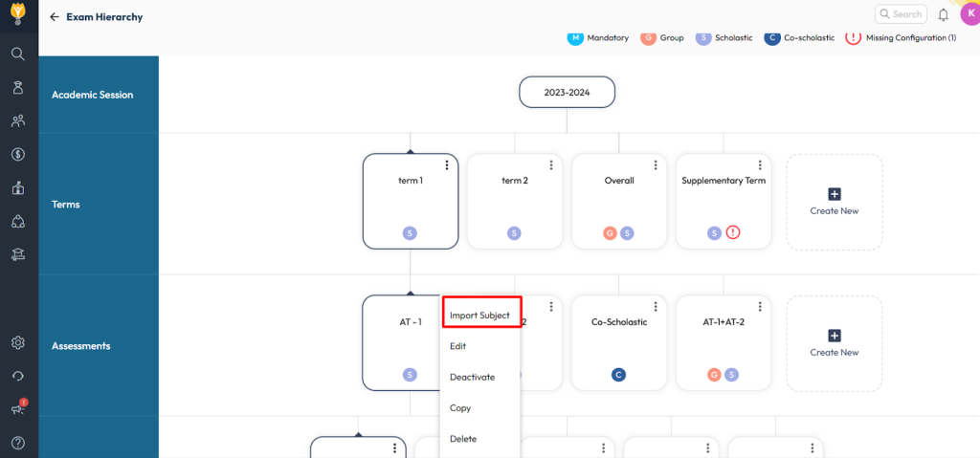Open the fees dollar icon in sidebar
Screen dimensions: 980x458
(17, 154)
